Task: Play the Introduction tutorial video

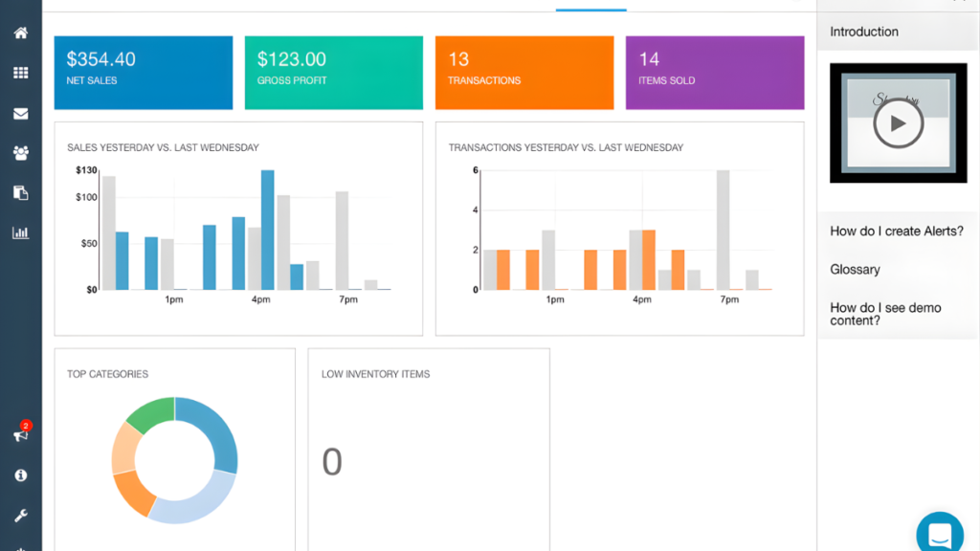Action: [x=898, y=122]
